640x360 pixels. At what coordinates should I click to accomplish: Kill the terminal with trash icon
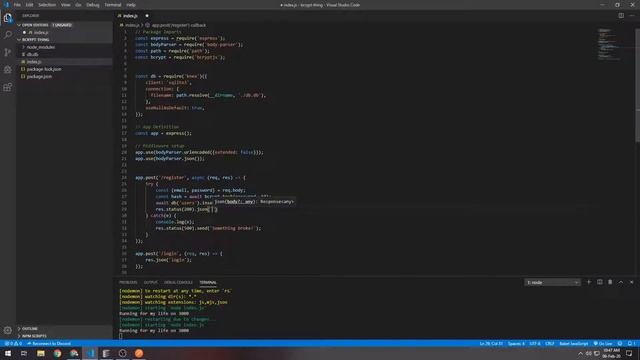tap(610, 282)
